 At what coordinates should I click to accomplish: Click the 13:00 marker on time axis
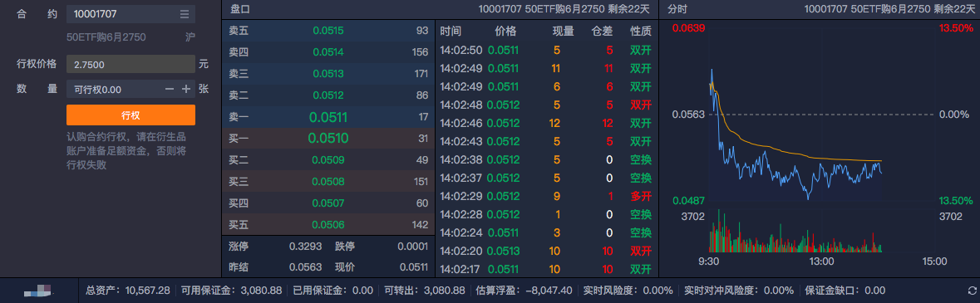(x=821, y=261)
